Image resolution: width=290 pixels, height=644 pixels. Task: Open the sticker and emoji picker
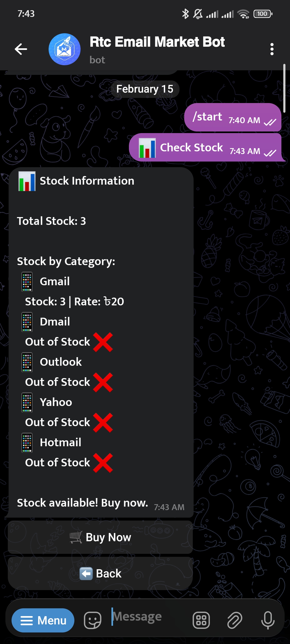point(93,620)
